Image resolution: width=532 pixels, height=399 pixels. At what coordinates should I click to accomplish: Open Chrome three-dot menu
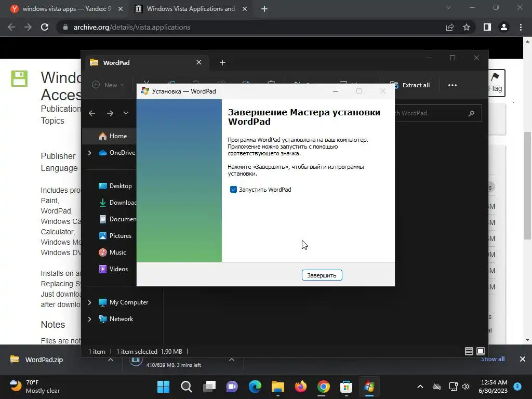[521, 27]
